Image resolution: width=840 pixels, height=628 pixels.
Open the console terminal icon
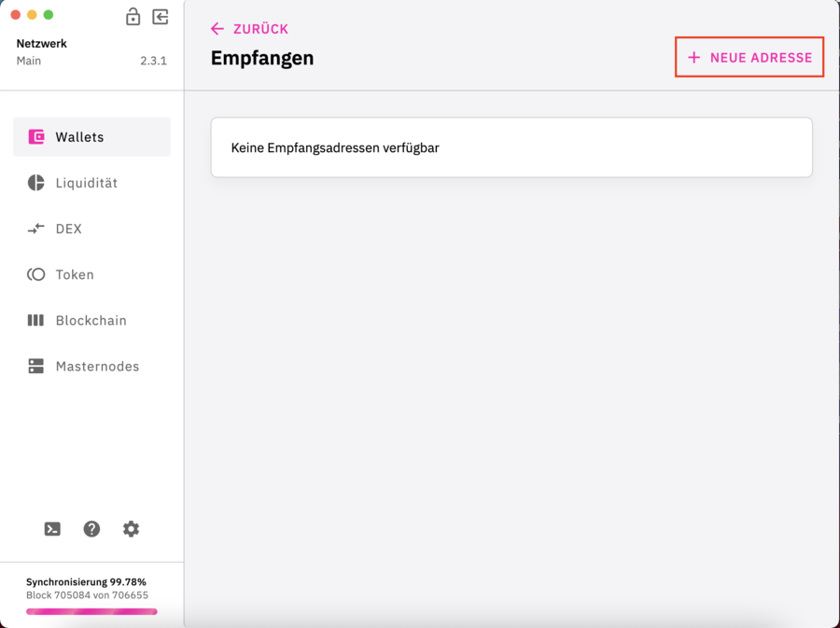click(x=52, y=529)
